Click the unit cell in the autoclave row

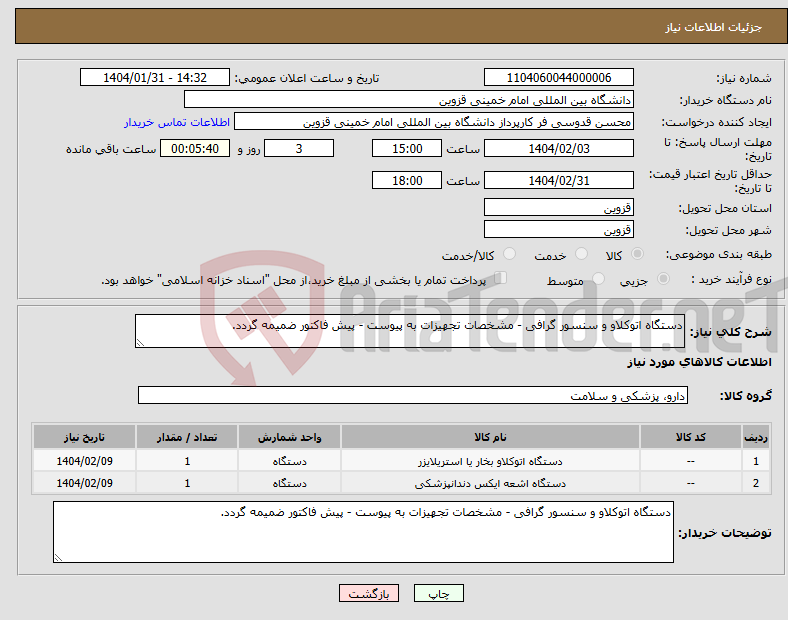[289, 461]
